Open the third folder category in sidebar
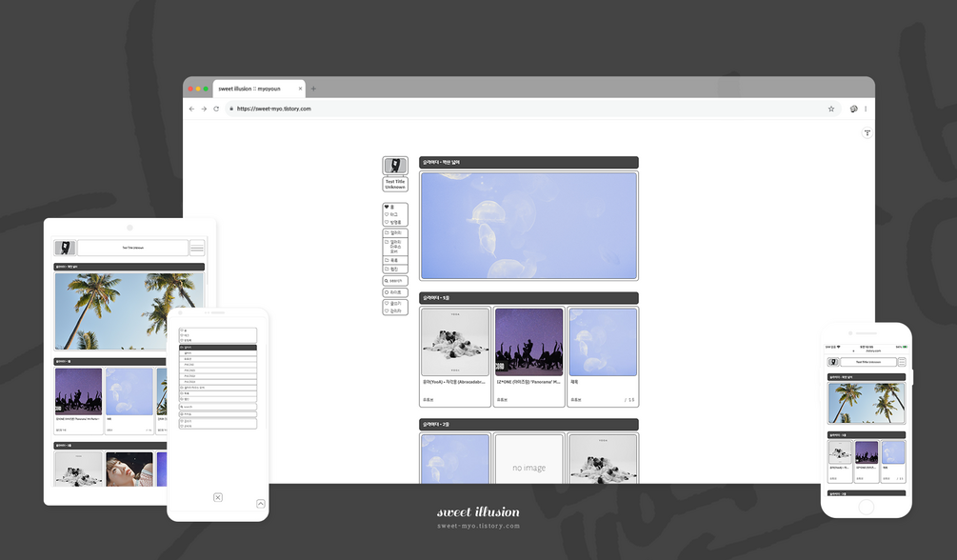The image size is (957, 560). [x=395, y=260]
